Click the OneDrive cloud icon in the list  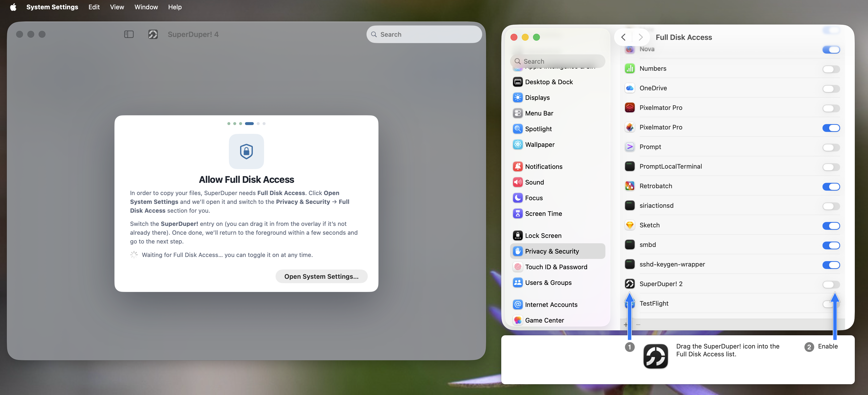click(x=629, y=88)
